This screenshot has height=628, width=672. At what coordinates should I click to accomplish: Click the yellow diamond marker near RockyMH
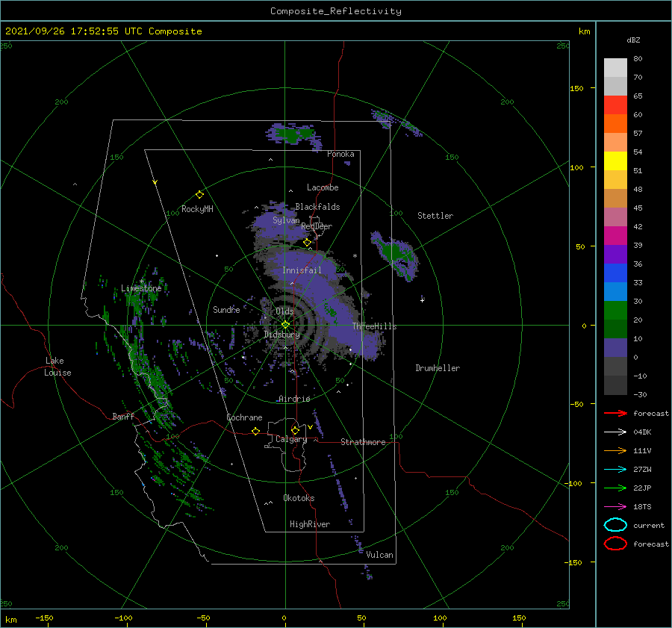[199, 195]
